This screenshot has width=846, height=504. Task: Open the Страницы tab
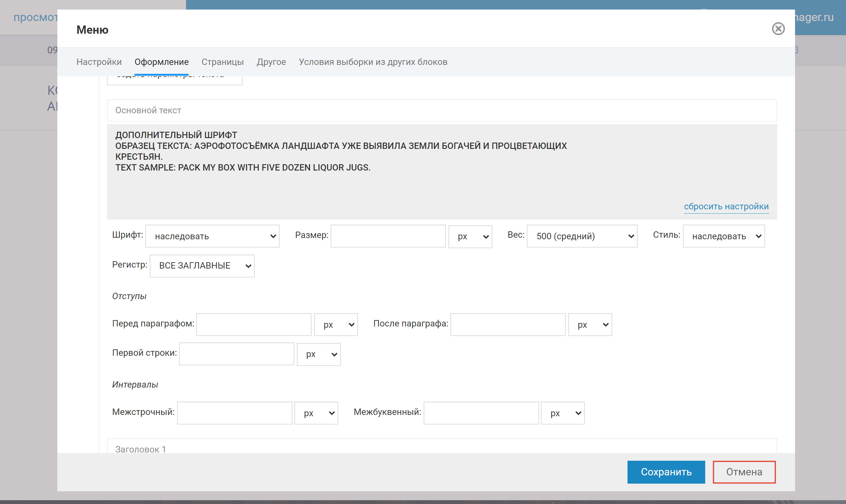[x=222, y=62]
